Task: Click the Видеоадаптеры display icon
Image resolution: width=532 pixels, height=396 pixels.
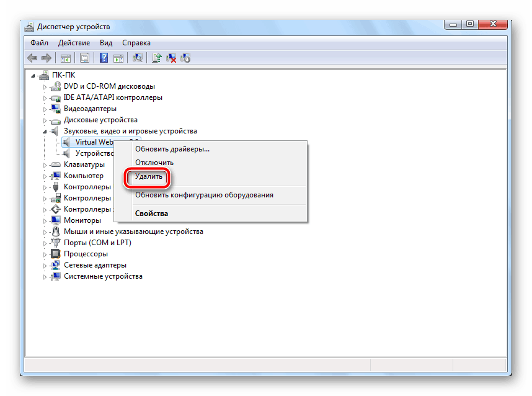Action: pos(56,109)
